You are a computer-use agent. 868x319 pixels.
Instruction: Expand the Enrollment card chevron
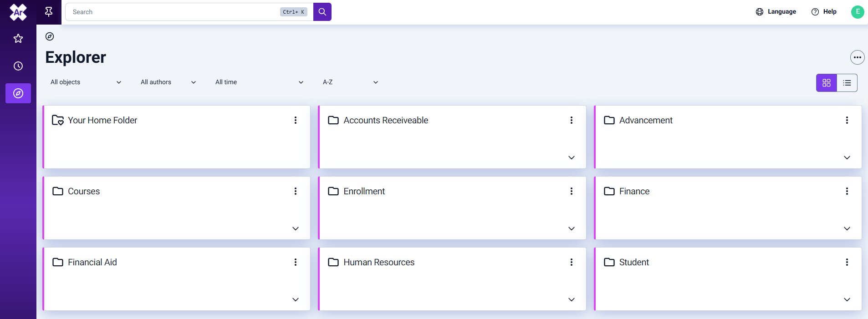click(572, 228)
